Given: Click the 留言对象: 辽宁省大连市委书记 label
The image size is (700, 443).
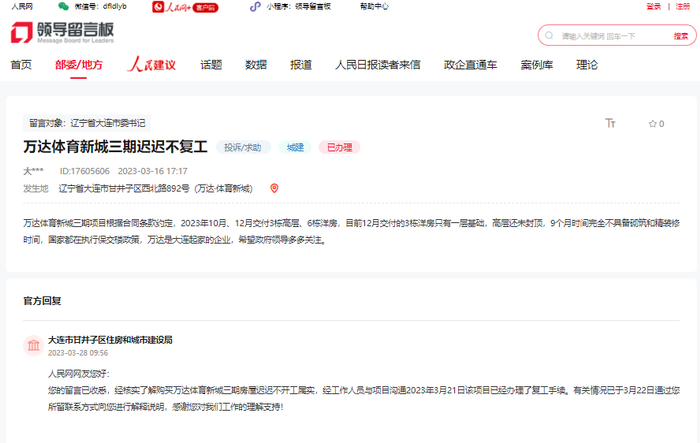Looking at the screenshot, I should click(x=87, y=123).
